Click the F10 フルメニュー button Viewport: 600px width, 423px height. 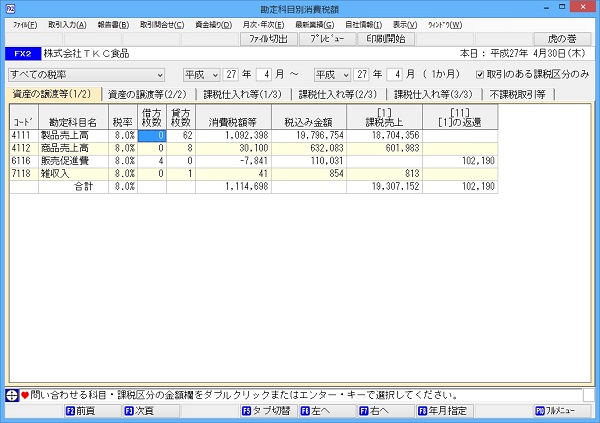point(562,411)
